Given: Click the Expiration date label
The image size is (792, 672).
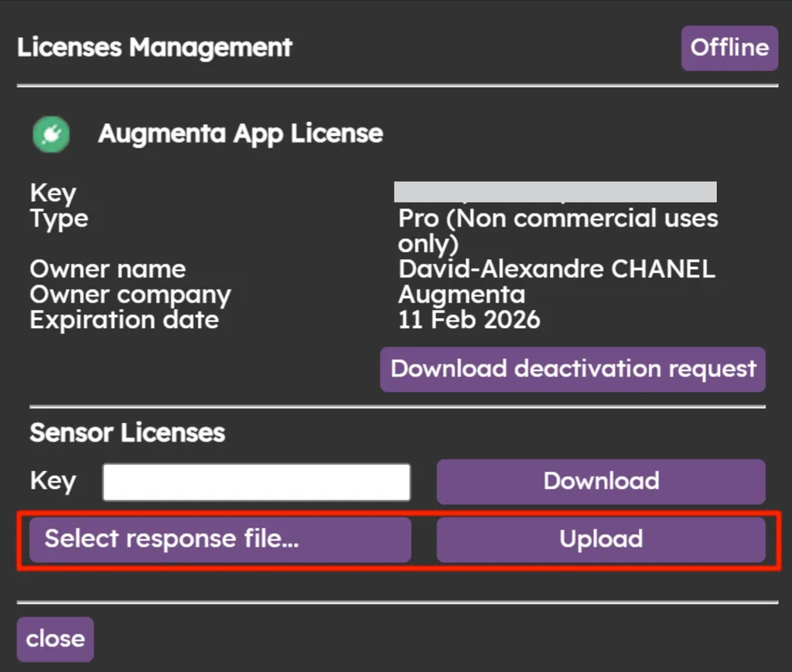Looking at the screenshot, I should click(124, 320).
